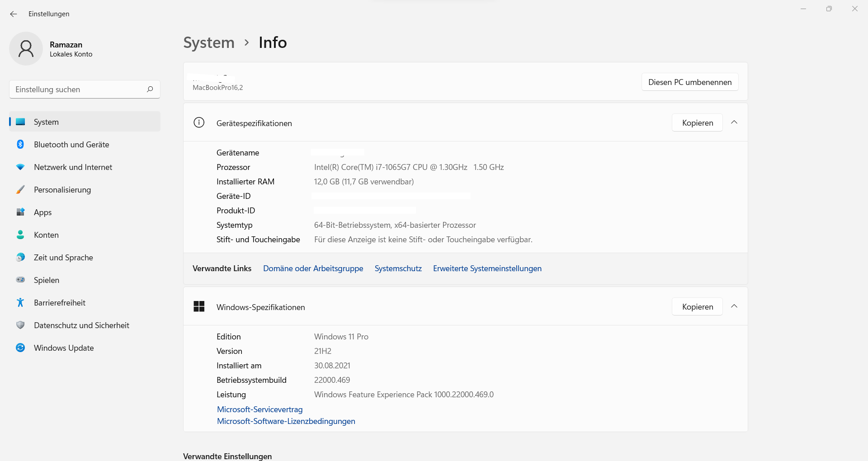Screen dimensions: 868x461
Task: Click the Barrierefreiheit accessibility icon
Action: click(20, 302)
